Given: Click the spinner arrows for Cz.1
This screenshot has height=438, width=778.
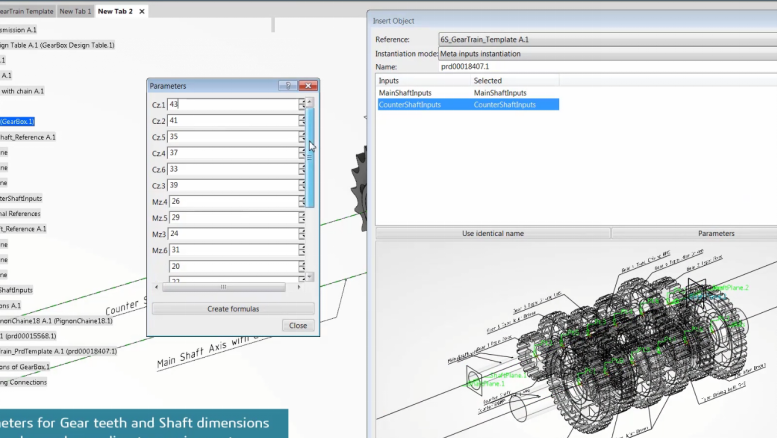Looking at the screenshot, I should tap(302, 104).
